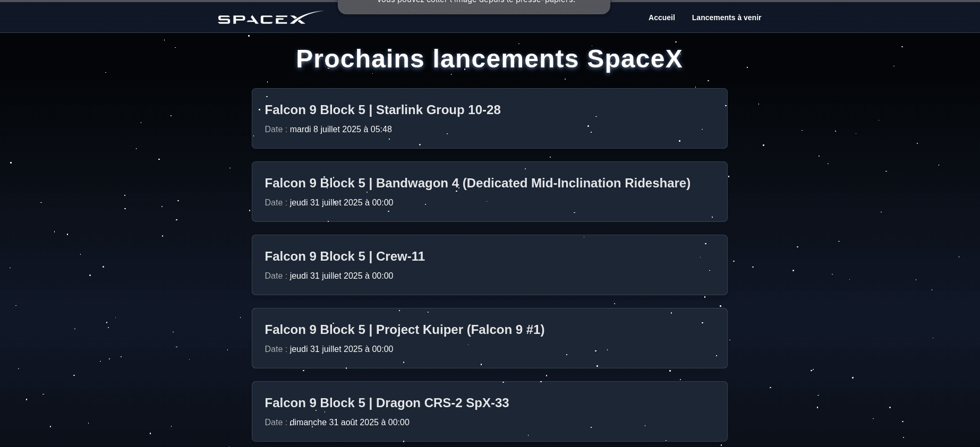Viewport: 980px width, 447px height.
Task: Dismiss the clipboard paste notification toast
Action: pyautogui.click(x=474, y=4)
